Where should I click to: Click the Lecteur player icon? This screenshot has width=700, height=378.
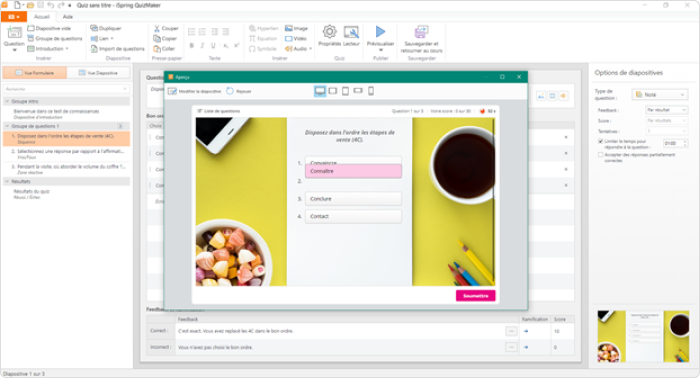pos(351,32)
